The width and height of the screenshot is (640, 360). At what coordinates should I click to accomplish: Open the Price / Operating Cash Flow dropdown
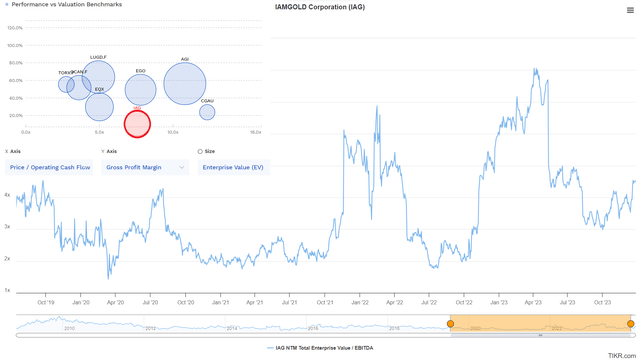pos(49,167)
